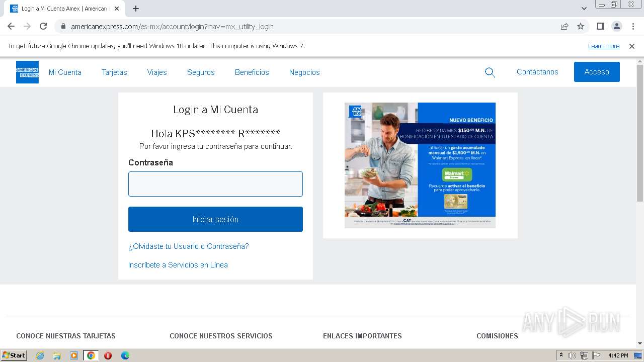Click the taskbar clock 4:42 PM

click(618, 355)
